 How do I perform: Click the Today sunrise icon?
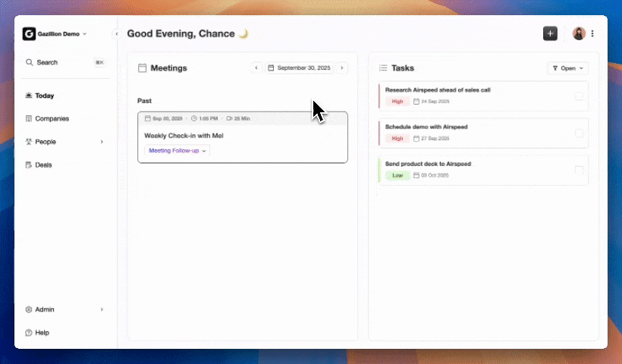click(x=29, y=95)
